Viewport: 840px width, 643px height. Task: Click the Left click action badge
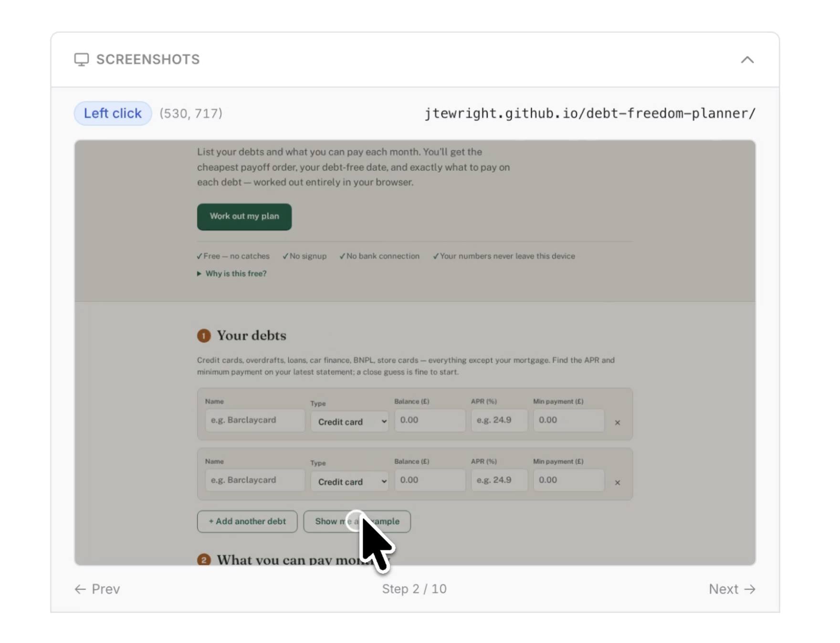click(x=113, y=114)
